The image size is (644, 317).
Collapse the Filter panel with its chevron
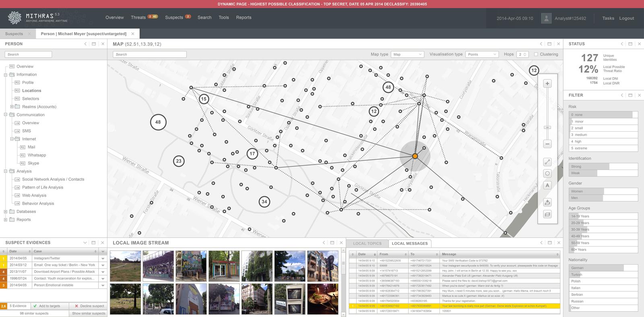(622, 95)
